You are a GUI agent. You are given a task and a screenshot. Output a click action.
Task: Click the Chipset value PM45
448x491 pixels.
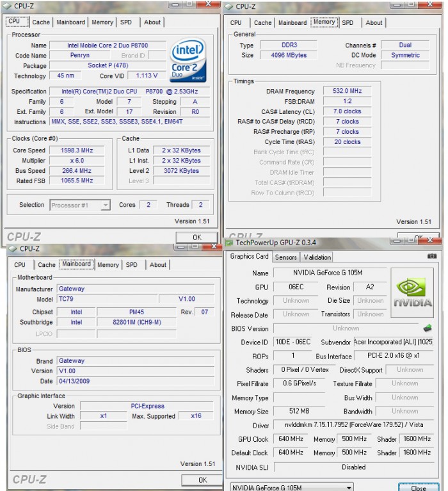136,312
